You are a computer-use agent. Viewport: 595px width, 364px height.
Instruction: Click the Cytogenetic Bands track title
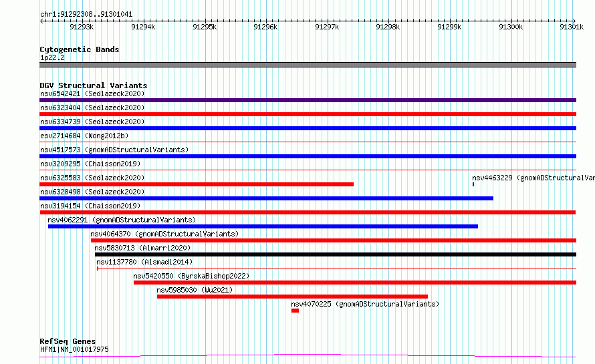[80, 49]
